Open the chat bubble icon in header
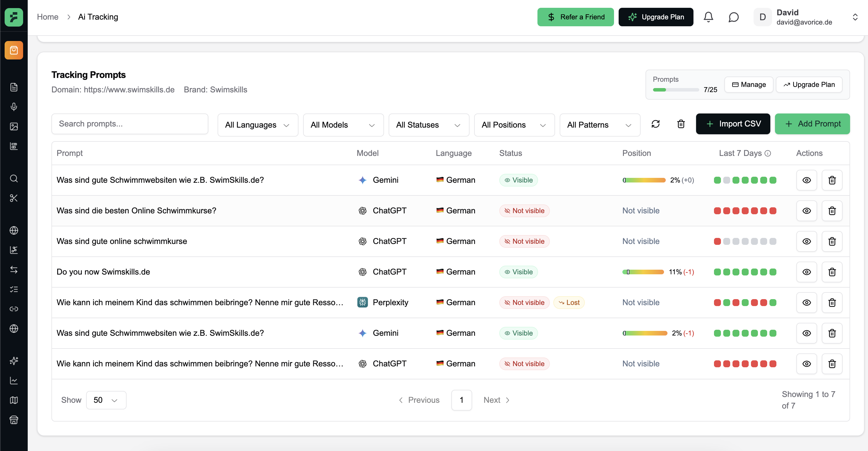 [733, 17]
